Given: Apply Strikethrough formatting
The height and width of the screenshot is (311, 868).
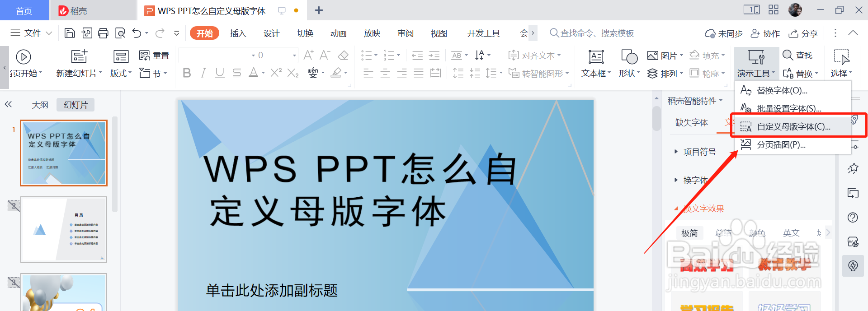Looking at the screenshot, I should pos(236,73).
